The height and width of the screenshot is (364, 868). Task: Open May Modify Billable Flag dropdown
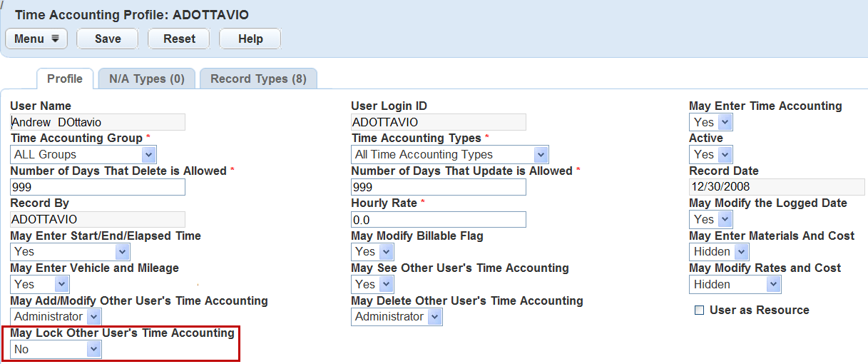click(373, 252)
